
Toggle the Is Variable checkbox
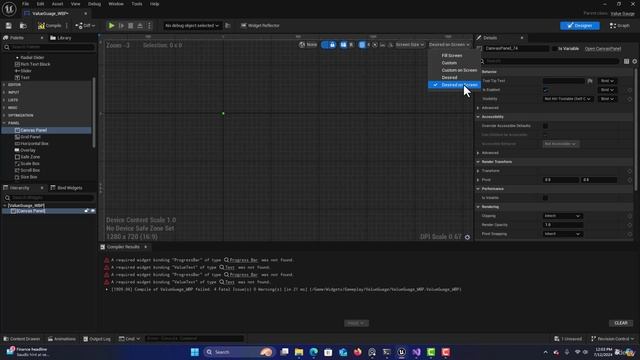pyautogui.click(x=555, y=49)
